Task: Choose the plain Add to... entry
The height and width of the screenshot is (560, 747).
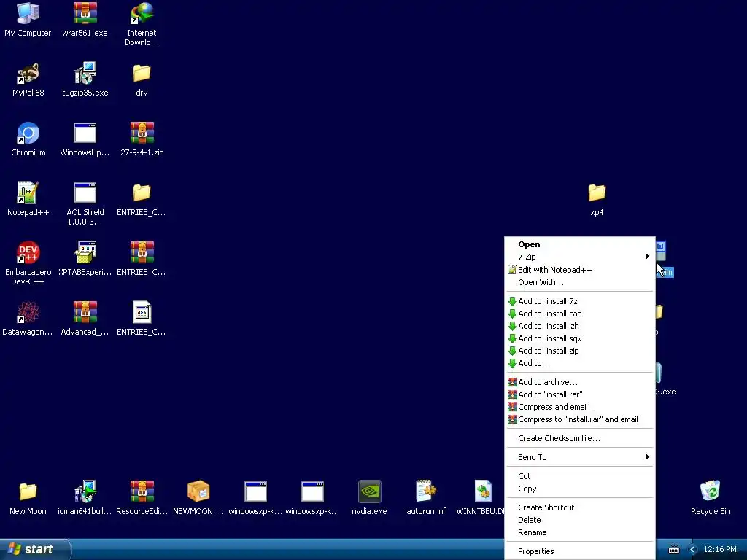Action: (580, 363)
